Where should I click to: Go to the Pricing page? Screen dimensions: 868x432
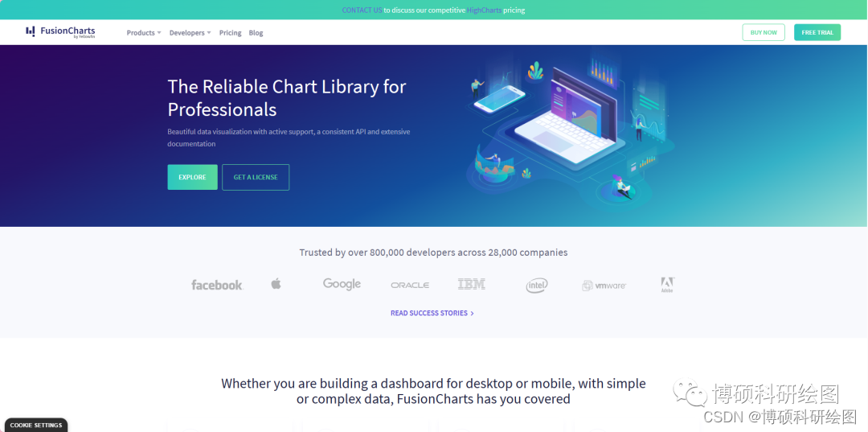tap(231, 33)
